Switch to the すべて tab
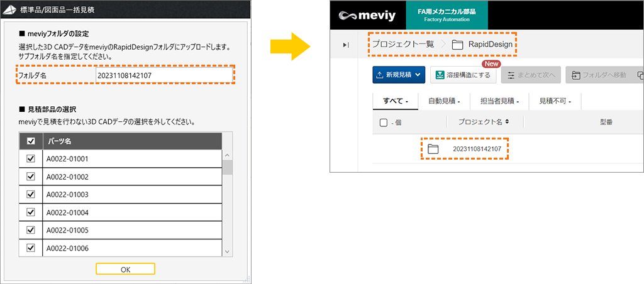Viewport: 644px width, 284px height. (395, 101)
